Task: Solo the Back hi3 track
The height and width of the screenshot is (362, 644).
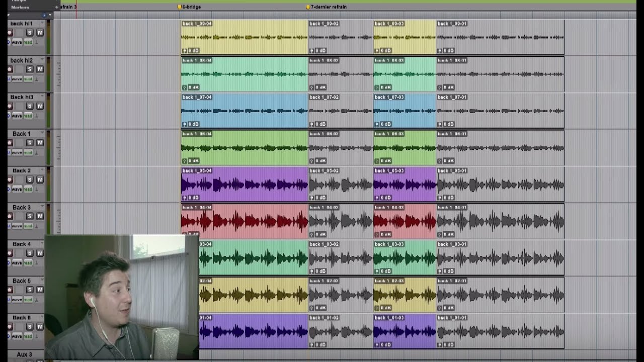Action: (x=30, y=106)
